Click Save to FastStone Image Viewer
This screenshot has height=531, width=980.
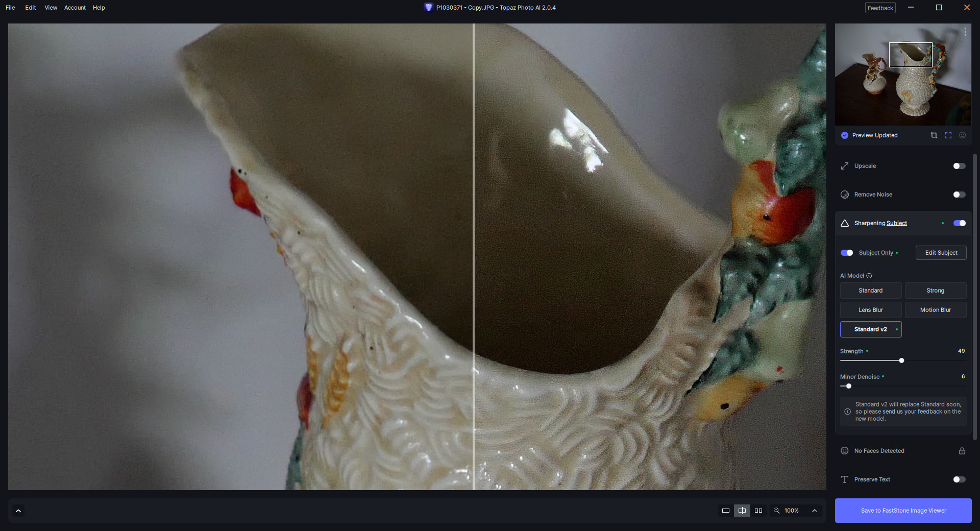point(903,511)
